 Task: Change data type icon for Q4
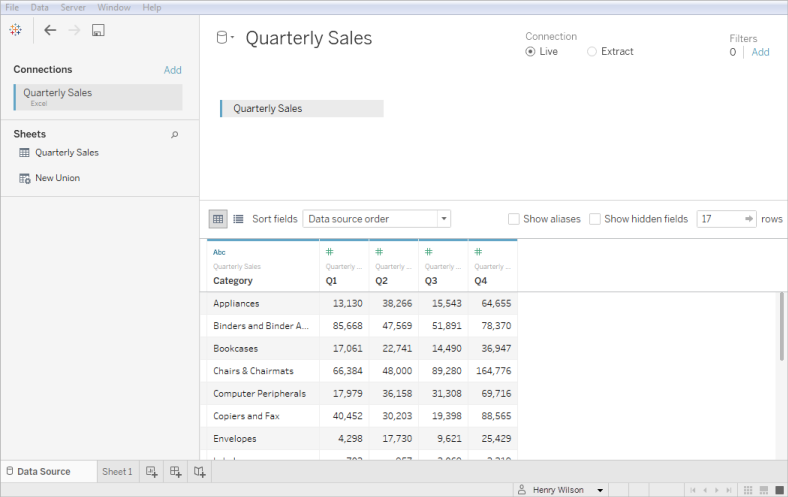tap(478, 252)
